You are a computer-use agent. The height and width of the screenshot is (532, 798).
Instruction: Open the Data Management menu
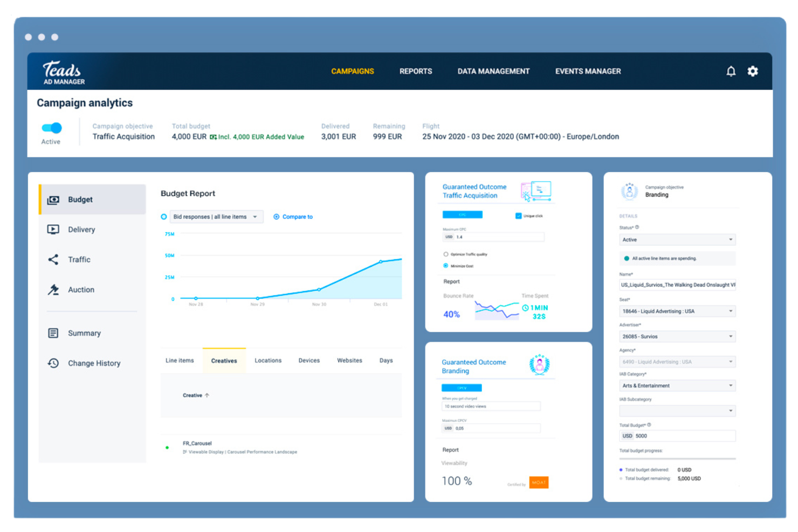point(493,71)
